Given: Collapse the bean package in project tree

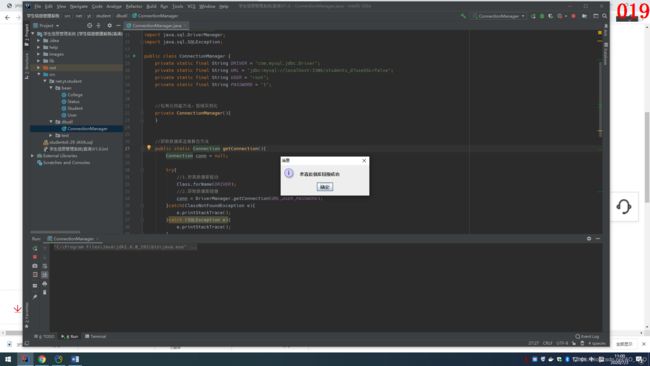Looking at the screenshot, I should [x=51, y=88].
